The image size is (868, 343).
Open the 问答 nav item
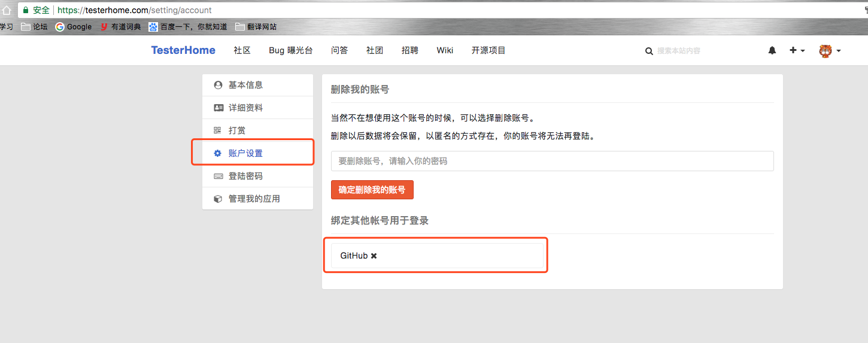(339, 50)
